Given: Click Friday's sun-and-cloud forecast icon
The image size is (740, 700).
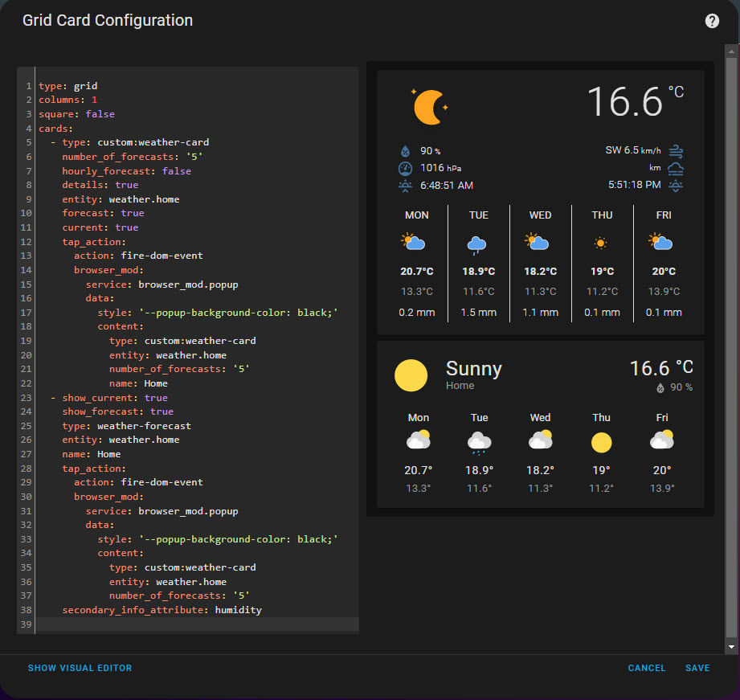Looking at the screenshot, I should 663,241.
